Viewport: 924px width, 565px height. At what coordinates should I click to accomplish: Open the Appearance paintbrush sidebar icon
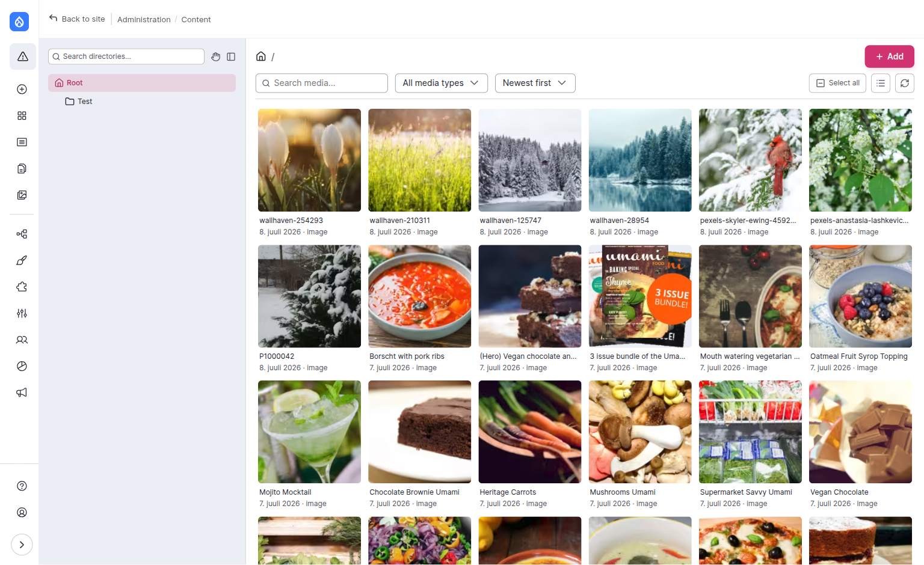(x=22, y=260)
